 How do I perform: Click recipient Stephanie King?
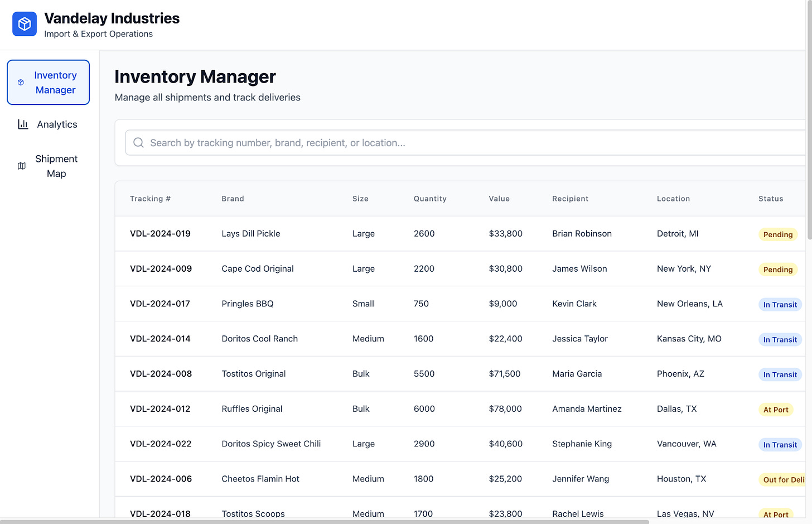[582, 444]
